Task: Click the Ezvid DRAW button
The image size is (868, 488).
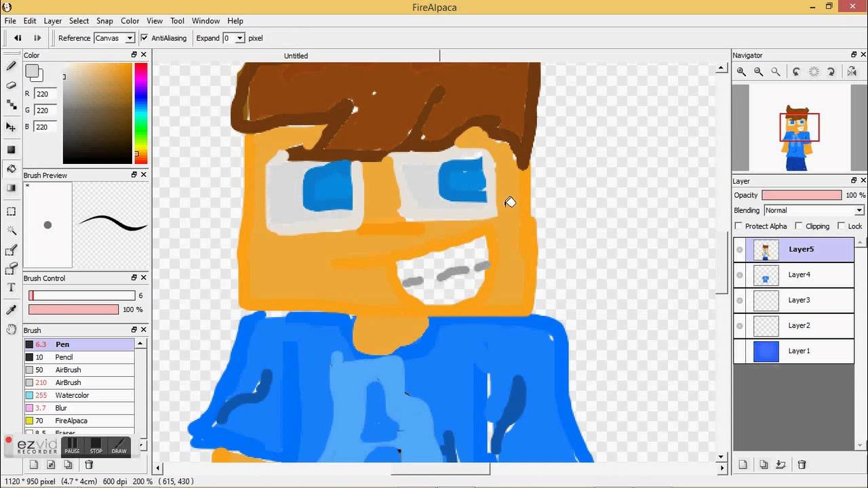Action: pos(119,445)
